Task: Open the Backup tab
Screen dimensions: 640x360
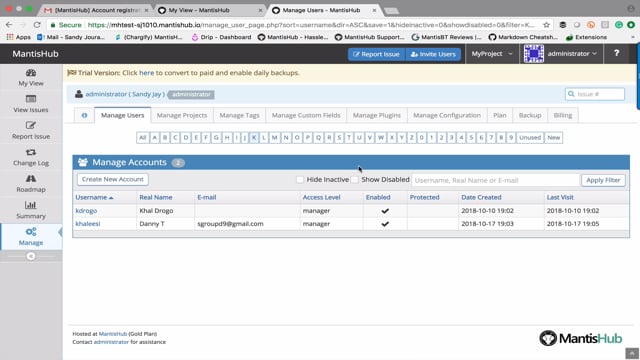Action: click(x=530, y=115)
